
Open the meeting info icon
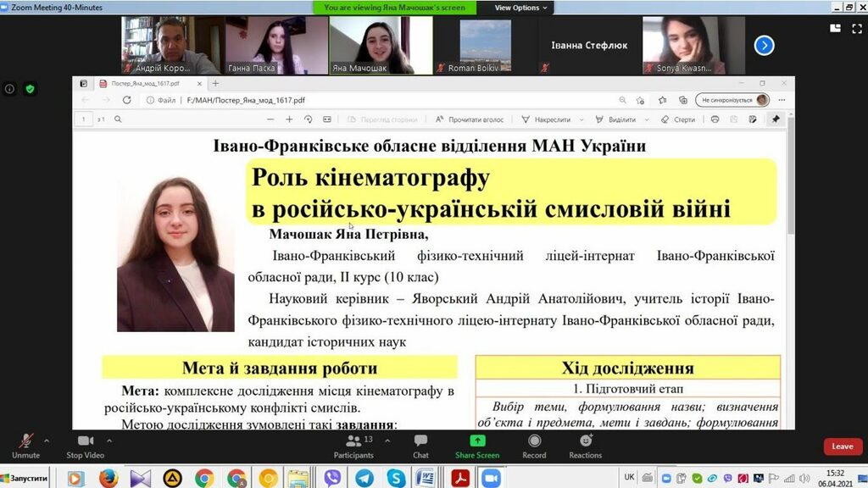click(10, 89)
